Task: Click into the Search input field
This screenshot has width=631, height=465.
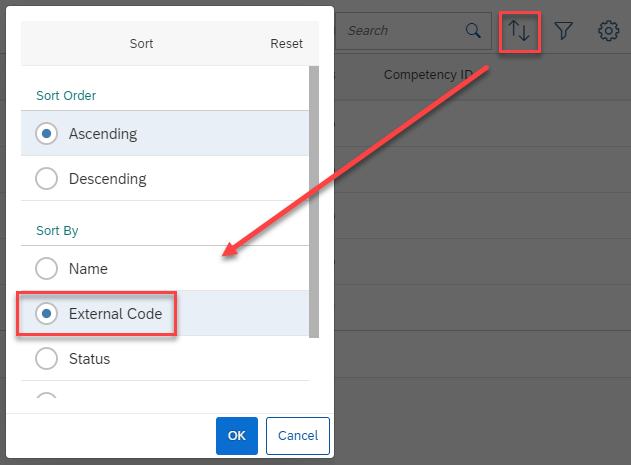Action: click(402, 31)
